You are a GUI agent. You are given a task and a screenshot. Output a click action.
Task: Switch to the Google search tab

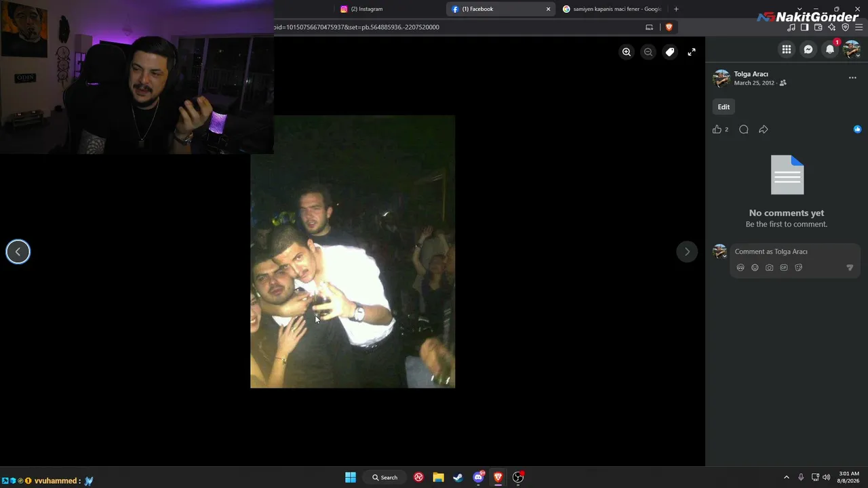click(612, 9)
